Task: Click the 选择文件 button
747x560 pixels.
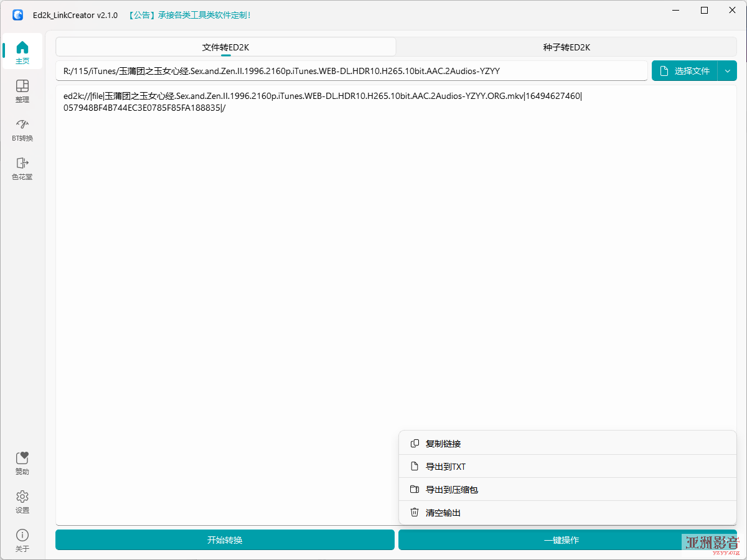Action: click(685, 71)
